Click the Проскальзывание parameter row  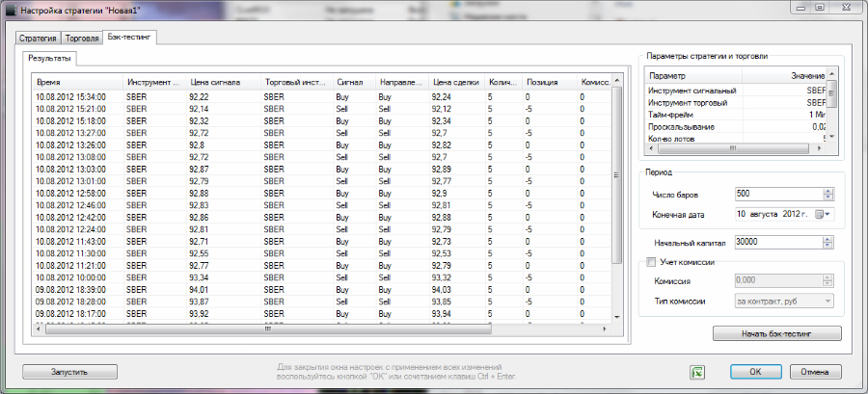736,127
